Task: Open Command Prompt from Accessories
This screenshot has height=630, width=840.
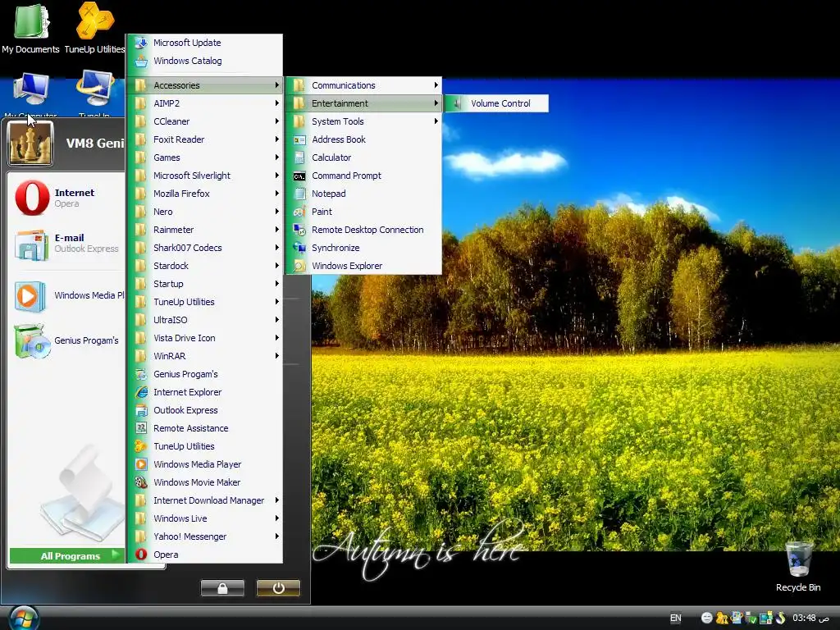Action: point(364,176)
